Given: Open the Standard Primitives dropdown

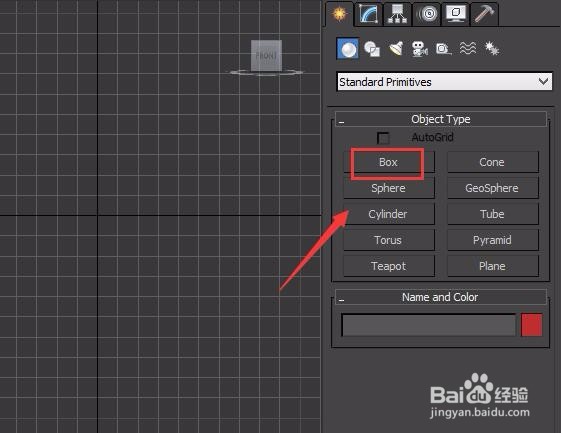Looking at the screenshot, I should [444, 82].
